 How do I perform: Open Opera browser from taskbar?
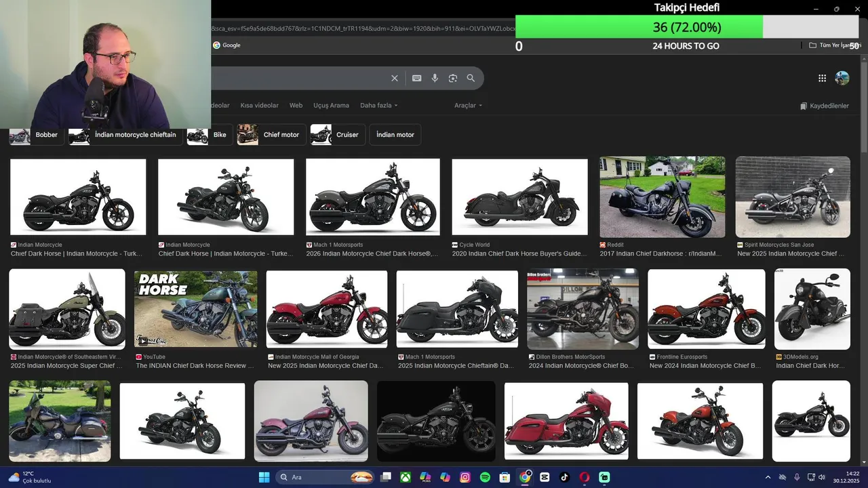[x=585, y=477]
